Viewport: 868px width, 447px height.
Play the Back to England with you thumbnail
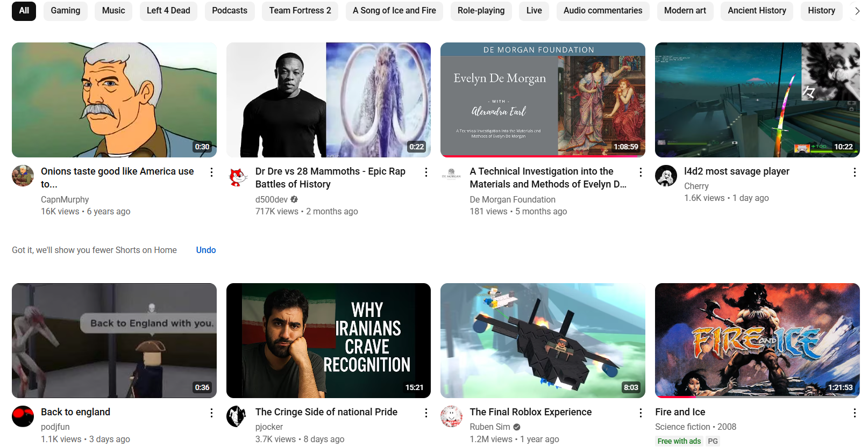pos(114,341)
